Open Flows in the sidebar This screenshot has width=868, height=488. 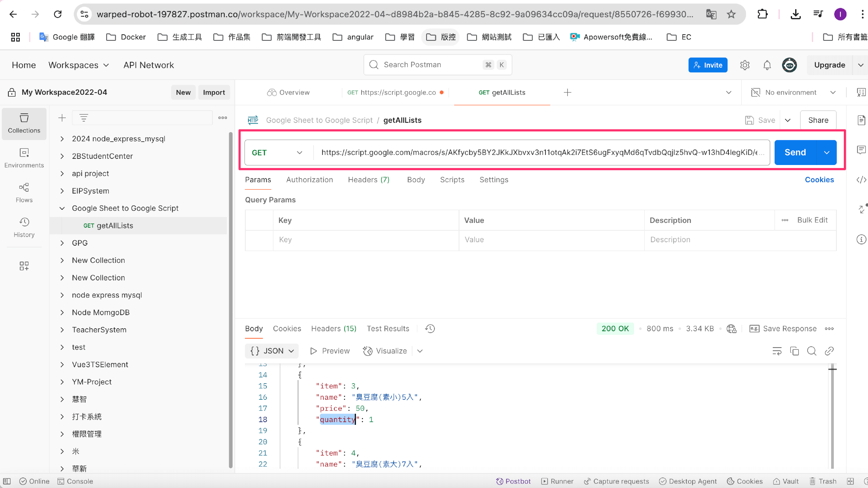(x=24, y=193)
